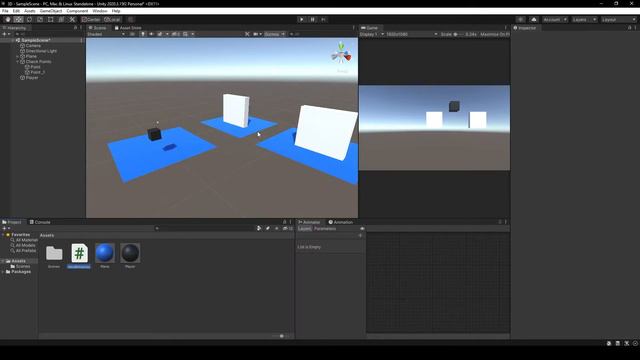Select the Parameters button in Animator
This screenshot has width=640, height=360.
pos(325,229)
